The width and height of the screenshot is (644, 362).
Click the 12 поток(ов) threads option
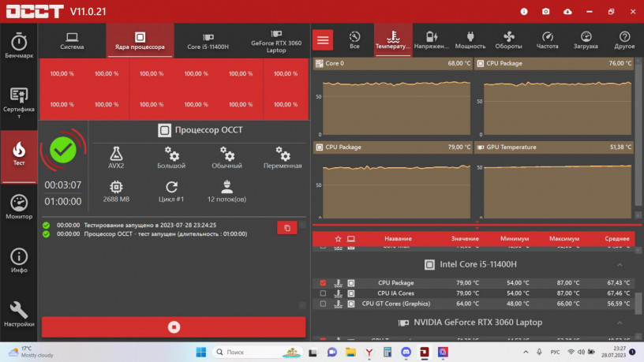[x=227, y=192]
